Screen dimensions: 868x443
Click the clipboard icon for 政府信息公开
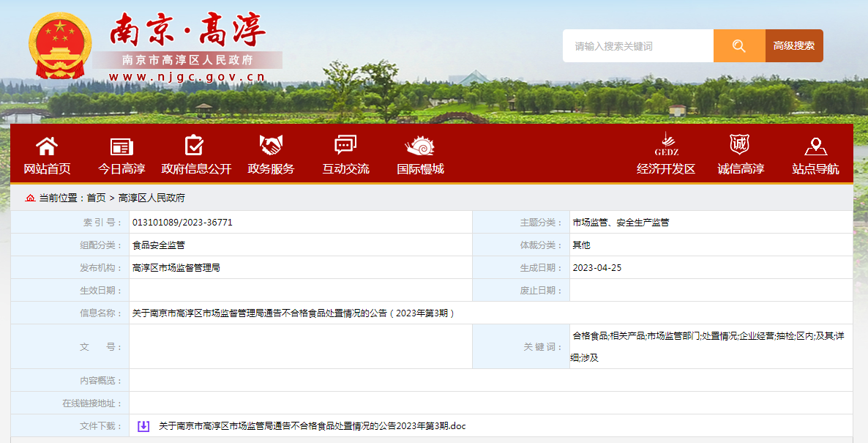[195, 145]
